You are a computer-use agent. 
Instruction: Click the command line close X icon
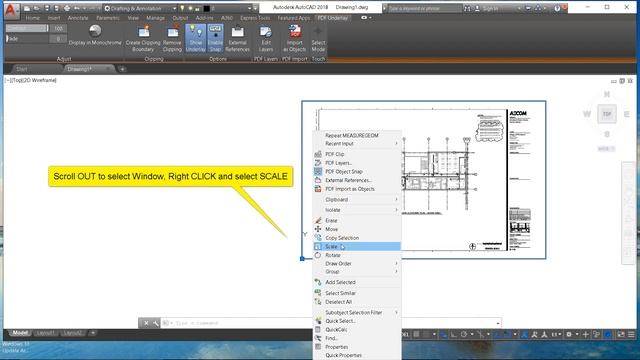[146, 323]
